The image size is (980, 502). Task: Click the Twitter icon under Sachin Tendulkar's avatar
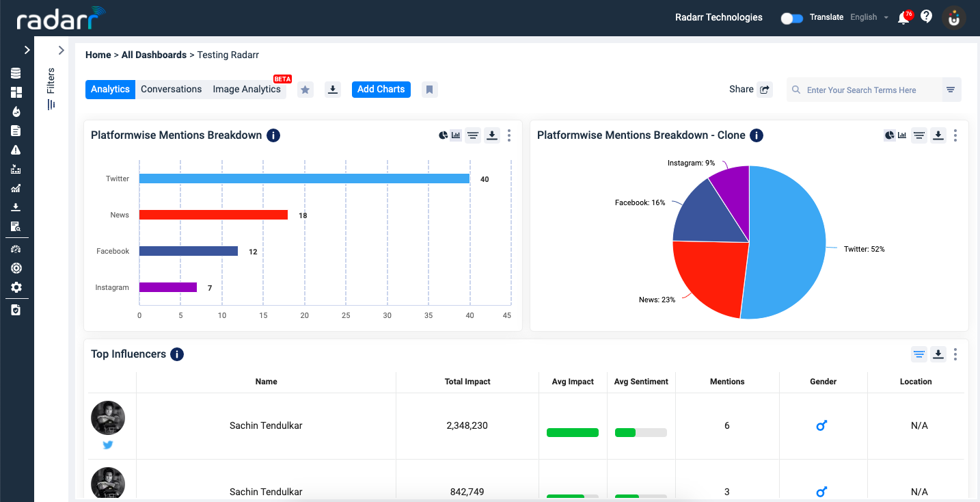point(107,445)
